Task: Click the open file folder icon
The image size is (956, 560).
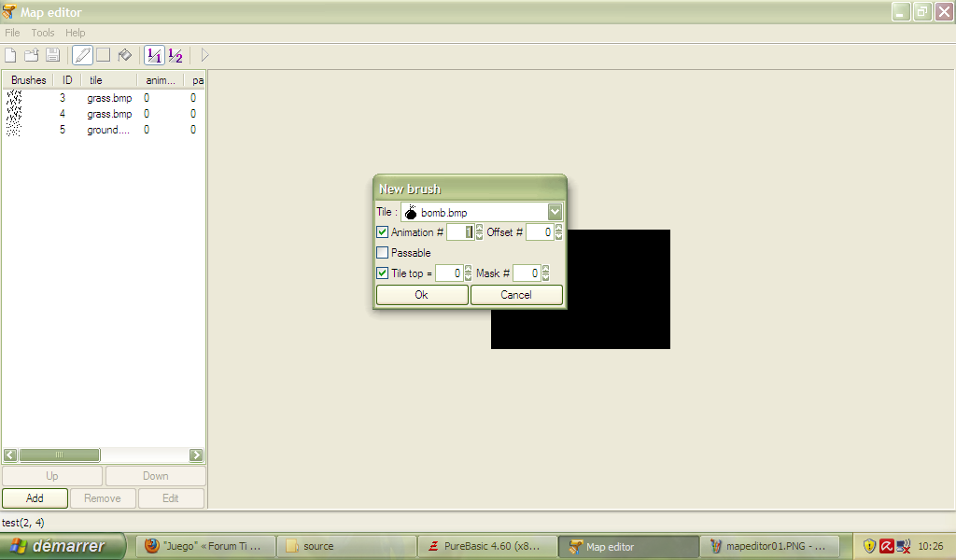Action: [x=32, y=55]
